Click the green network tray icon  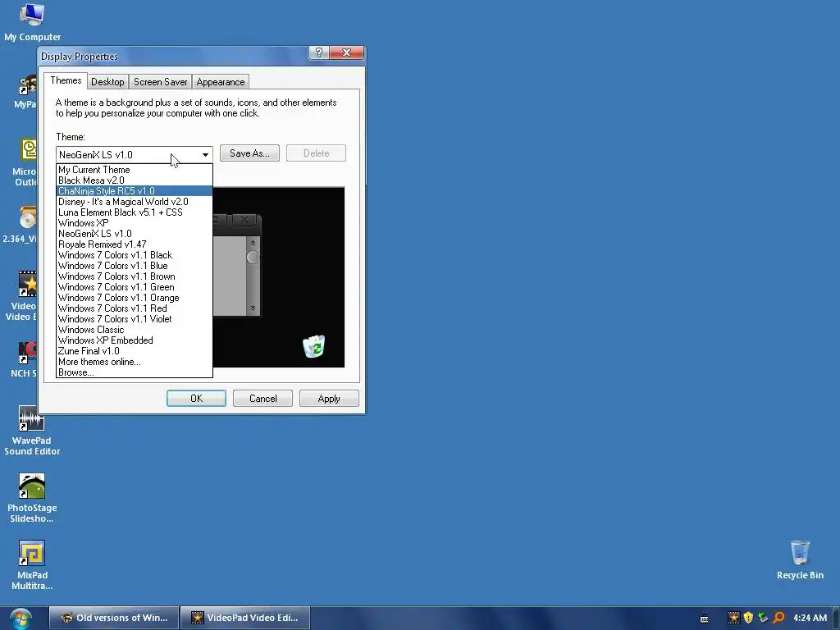tap(764, 618)
